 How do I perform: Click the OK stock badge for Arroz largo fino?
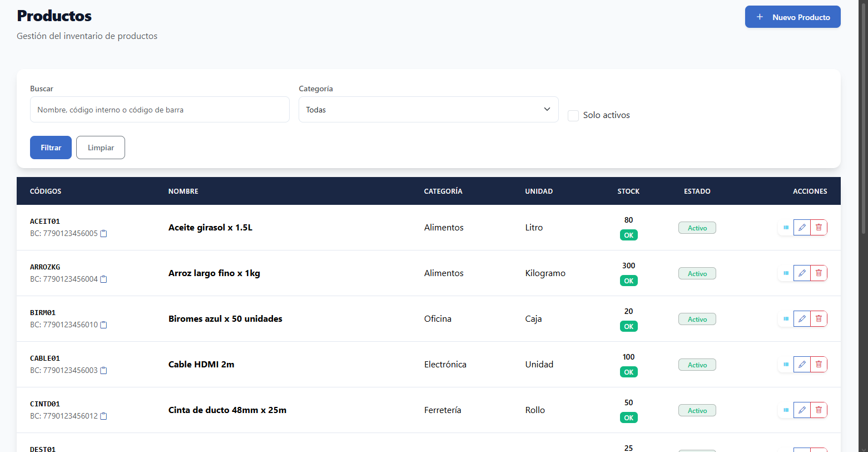629,281
